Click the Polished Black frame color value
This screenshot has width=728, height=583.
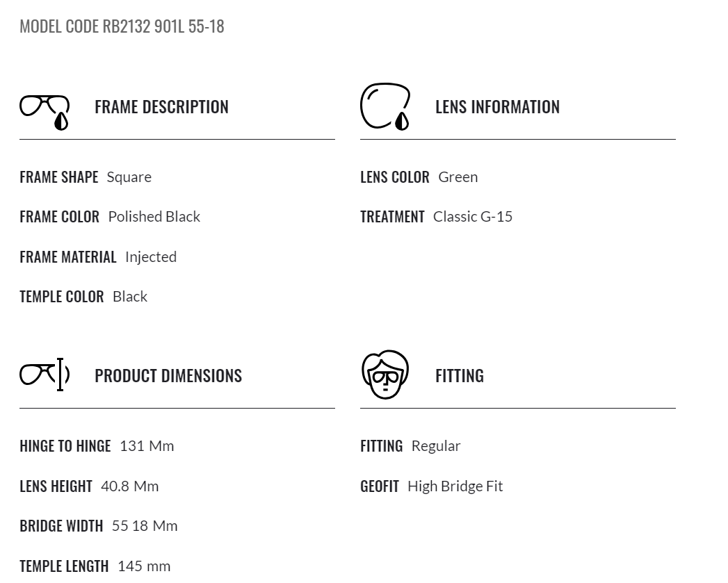(x=154, y=217)
